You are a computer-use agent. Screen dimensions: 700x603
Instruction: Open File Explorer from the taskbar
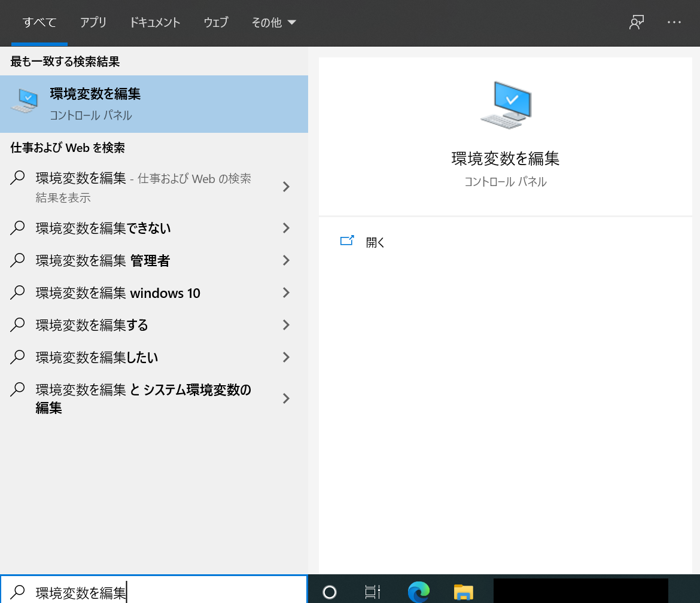tap(463, 592)
